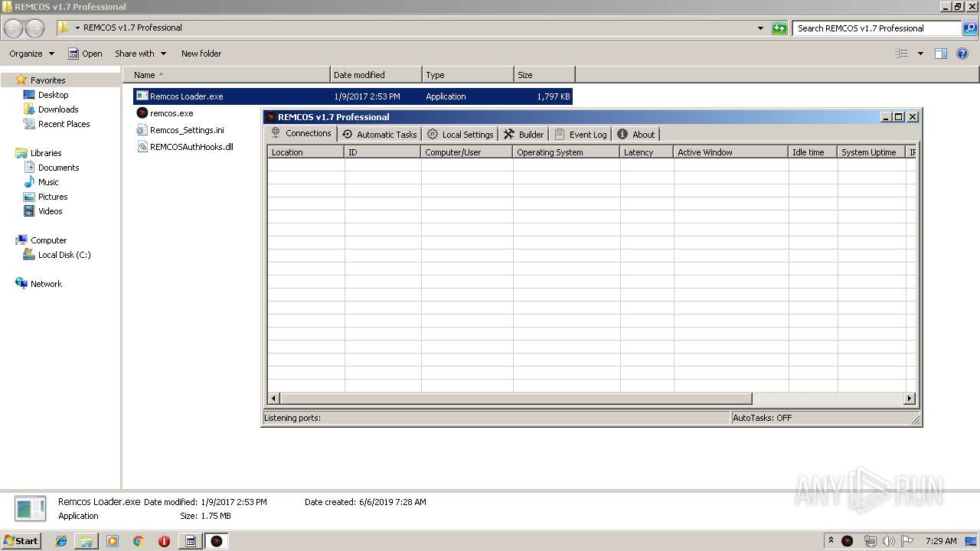Open Videos library
This screenshot has height=551, width=980.
click(50, 211)
